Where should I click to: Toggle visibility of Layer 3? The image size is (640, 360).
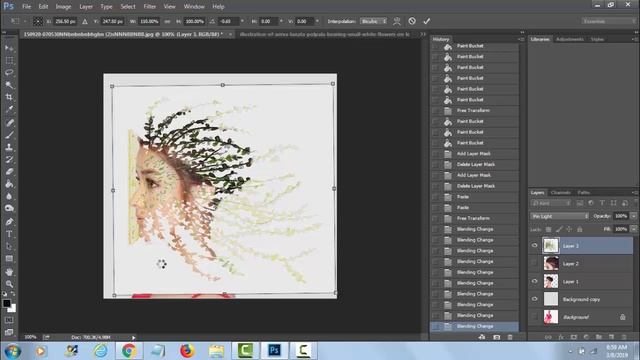(x=534, y=245)
